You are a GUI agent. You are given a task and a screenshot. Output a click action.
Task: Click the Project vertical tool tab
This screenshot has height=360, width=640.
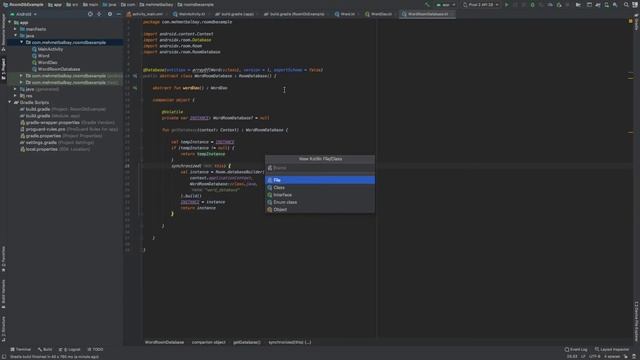point(3,69)
